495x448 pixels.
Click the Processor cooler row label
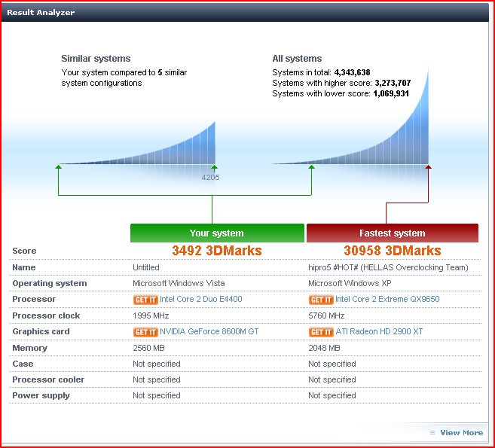click(48, 379)
